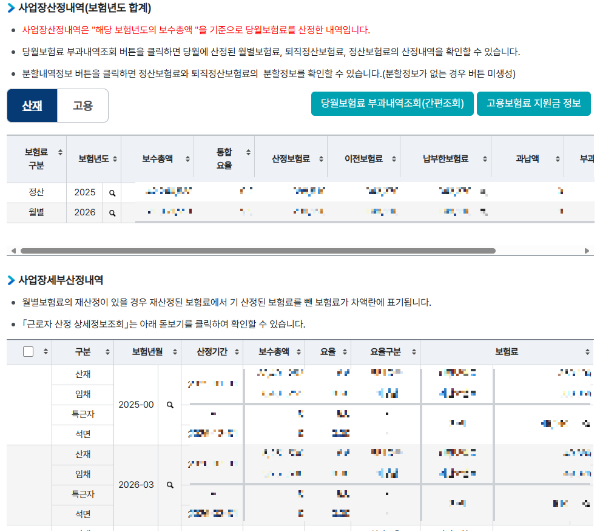Viewport: 600px width, 531px height.
Task: Sort upper table by 보험년도
Action: pyautogui.click(x=115, y=159)
